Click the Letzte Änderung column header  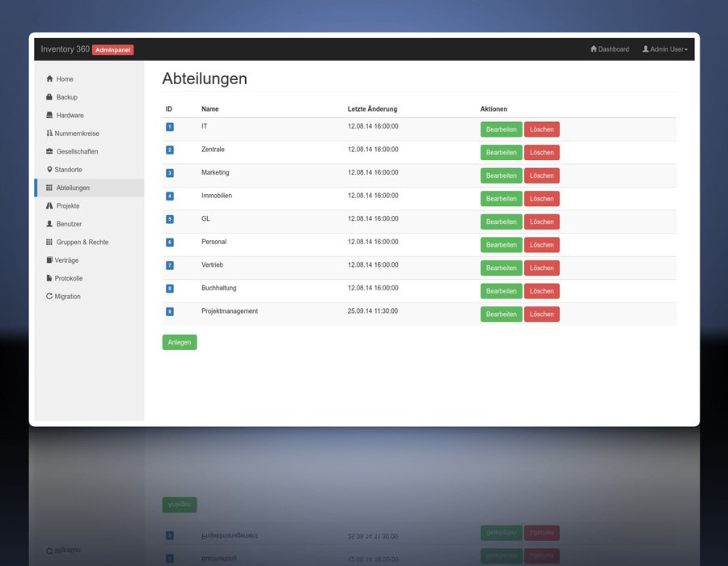[372, 109]
